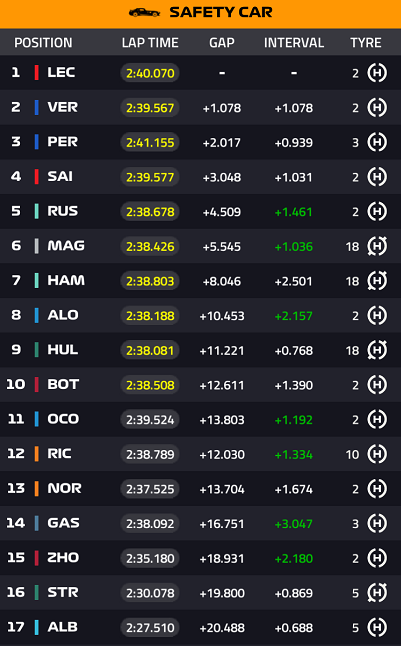Select the TYRE column header
Viewport: 401px width, 646px height.
(x=366, y=42)
